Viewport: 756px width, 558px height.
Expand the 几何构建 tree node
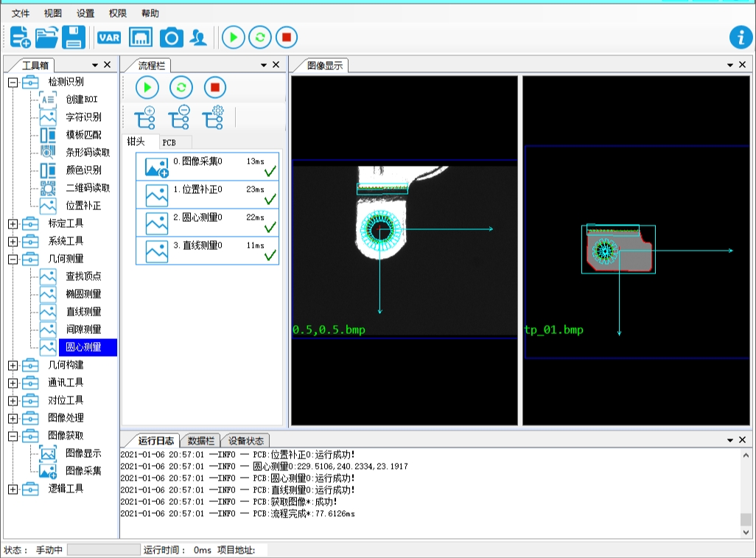coord(13,366)
